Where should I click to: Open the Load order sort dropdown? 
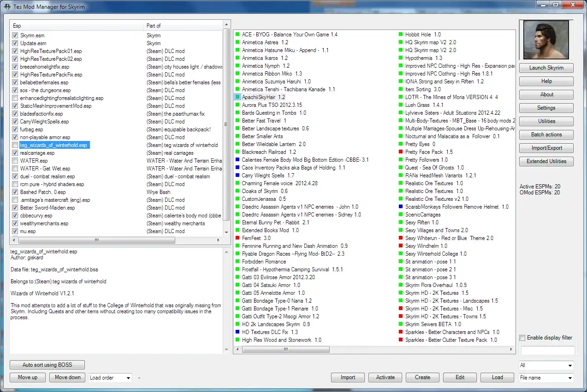tap(111, 378)
